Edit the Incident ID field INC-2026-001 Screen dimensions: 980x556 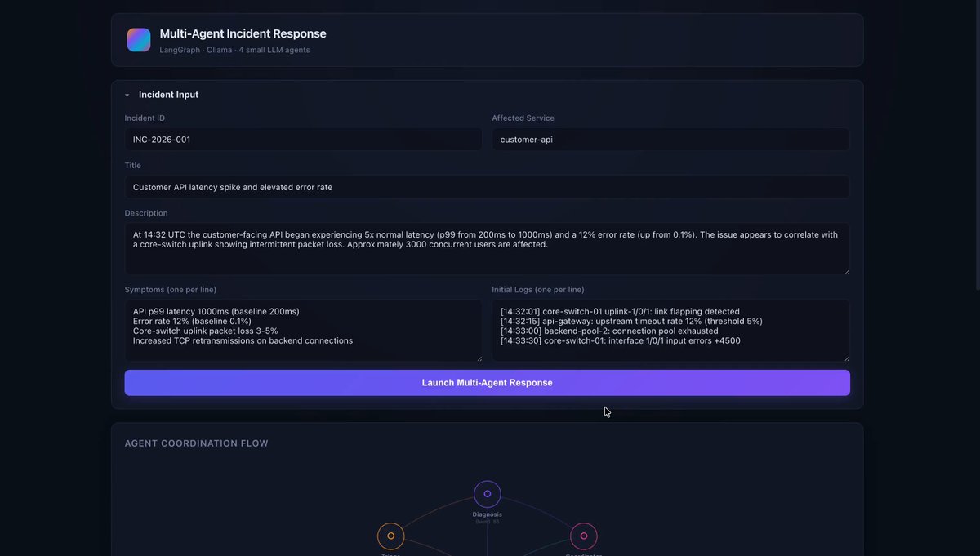pos(303,140)
